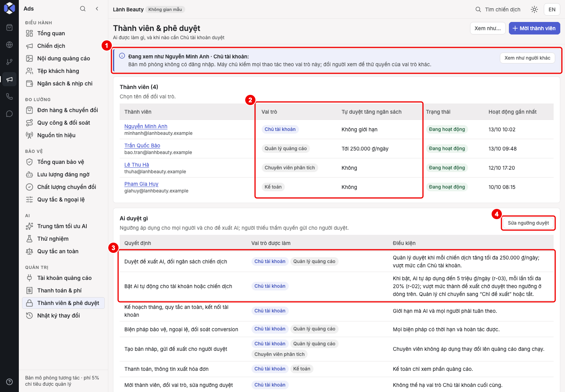
Task: Open the branch-icon module in the left rail
Action: [x=9, y=62]
